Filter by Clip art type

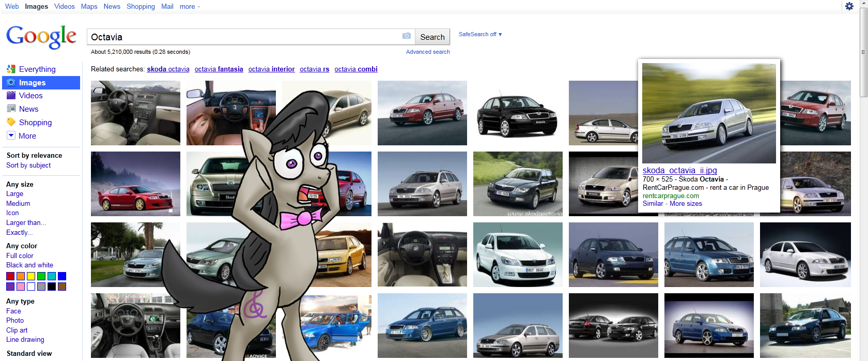pos(17,330)
